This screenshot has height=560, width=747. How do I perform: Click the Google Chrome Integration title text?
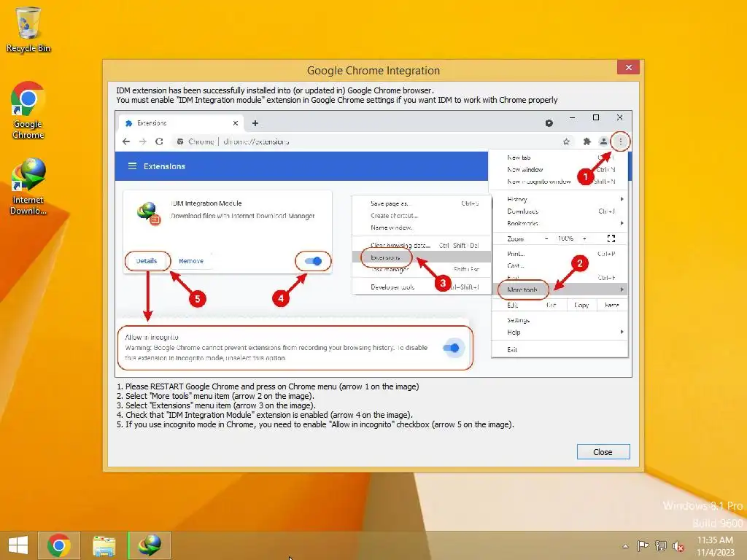(x=373, y=71)
